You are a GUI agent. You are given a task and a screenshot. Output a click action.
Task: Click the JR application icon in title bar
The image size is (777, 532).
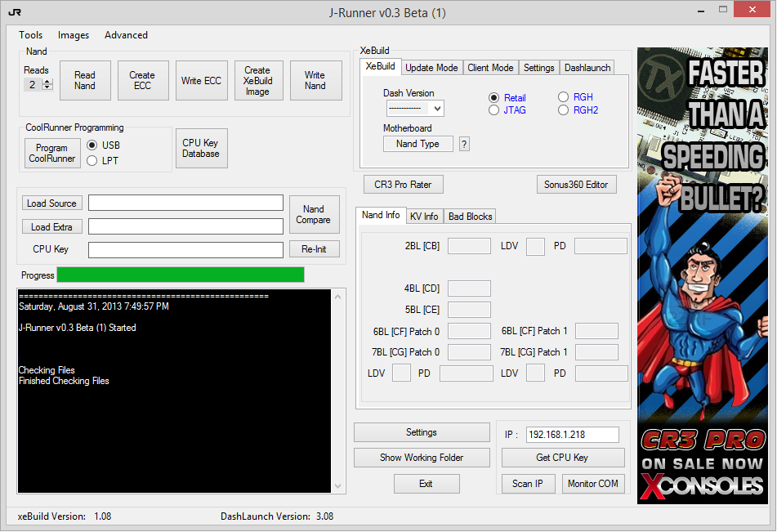(x=15, y=12)
